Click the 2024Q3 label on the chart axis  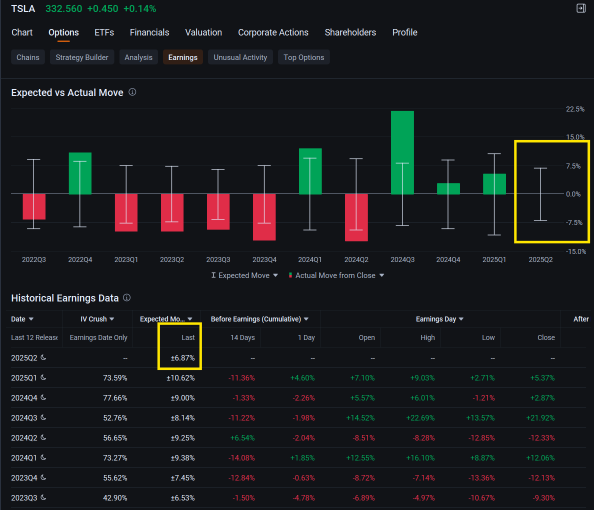pos(402,260)
